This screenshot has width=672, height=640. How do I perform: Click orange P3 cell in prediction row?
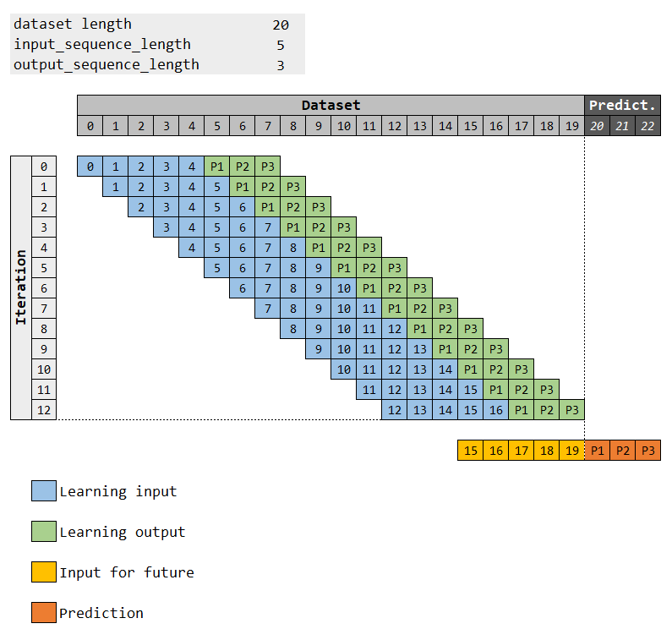pos(647,451)
